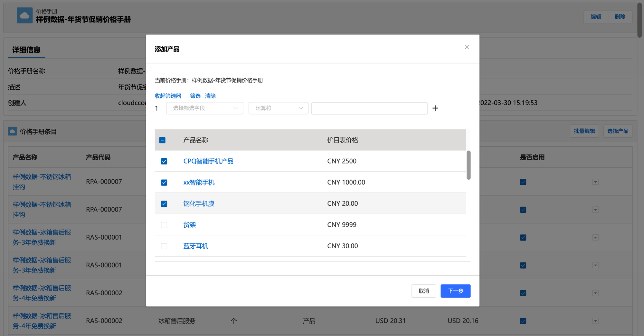The height and width of the screenshot is (336, 644).
Task: Open the 选择筛选字段 dropdown
Action: pos(204,108)
